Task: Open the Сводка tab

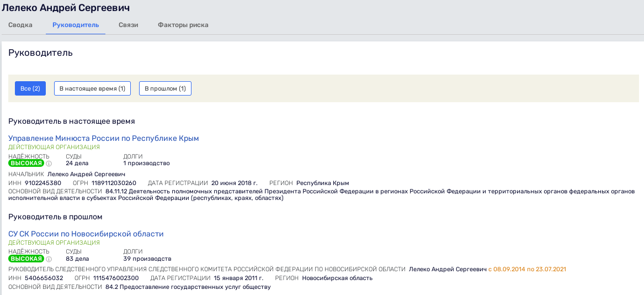Action: 20,25
